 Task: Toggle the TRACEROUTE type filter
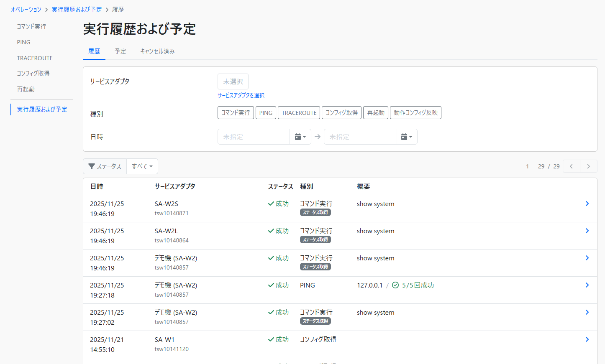pyautogui.click(x=299, y=113)
